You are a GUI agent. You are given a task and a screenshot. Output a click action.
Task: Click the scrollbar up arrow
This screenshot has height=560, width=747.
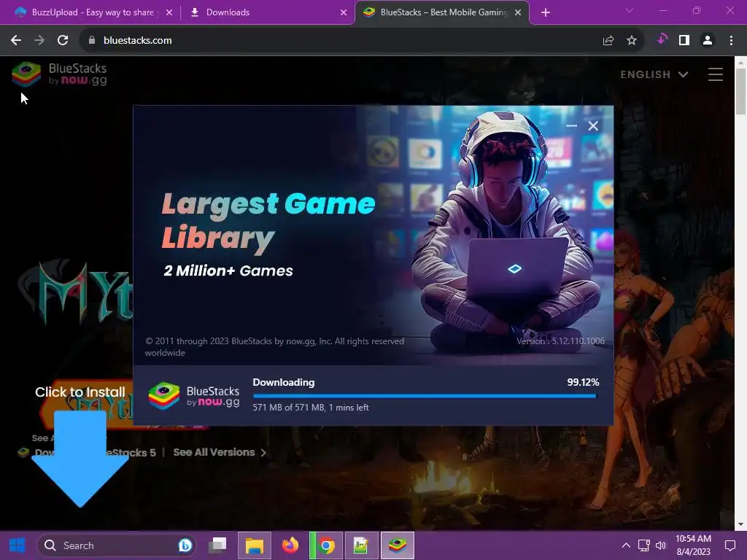tap(740, 61)
